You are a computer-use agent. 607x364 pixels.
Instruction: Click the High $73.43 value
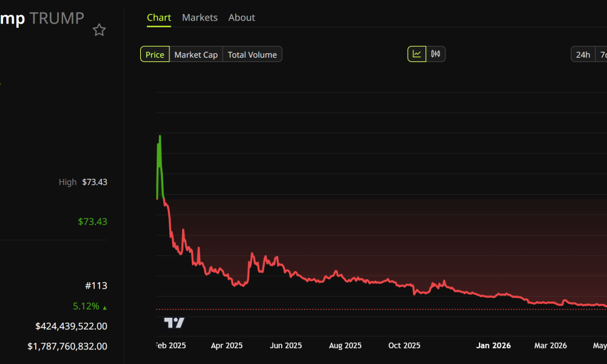click(95, 182)
